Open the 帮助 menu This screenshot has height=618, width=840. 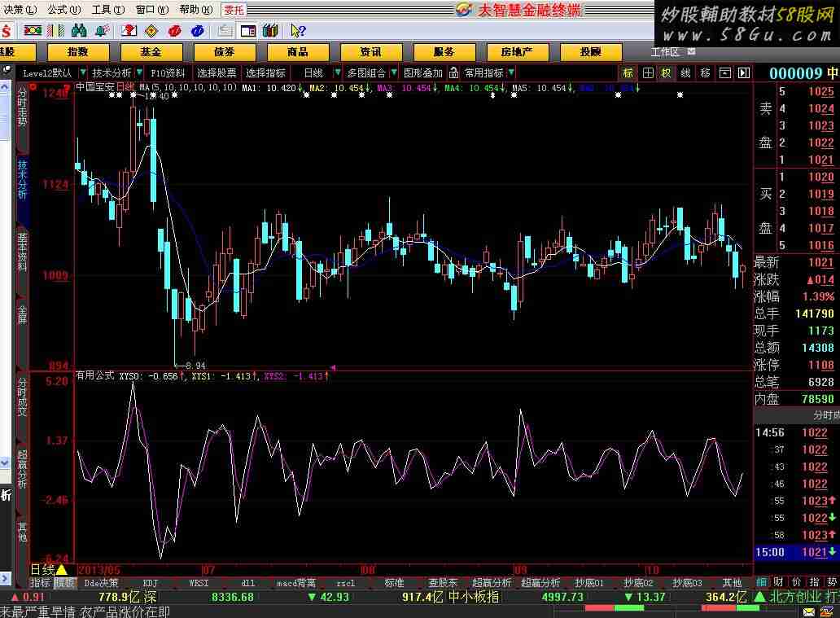point(196,9)
